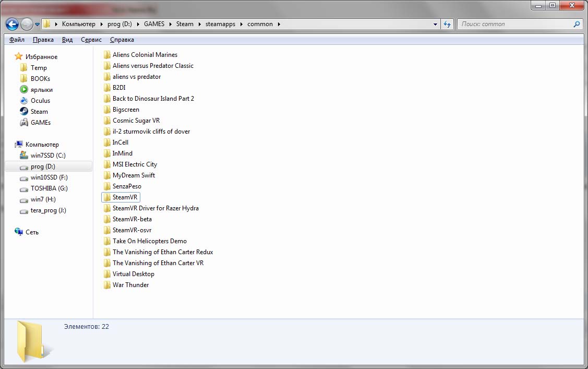The height and width of the screenshot is (369, 588).
Task: Open Temp folder in favorites
Action: [x=33, y=67]
